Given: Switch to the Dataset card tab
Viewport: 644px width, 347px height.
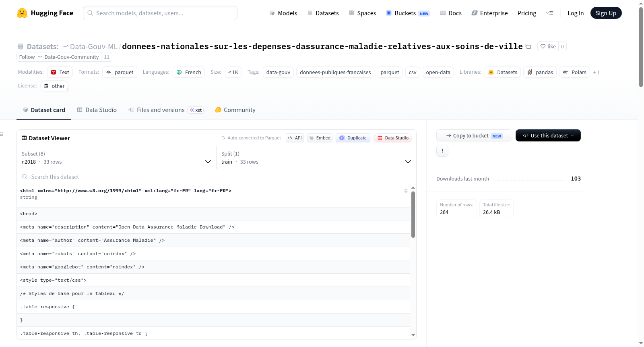Looking at the screenshot, I should click(x=43, y=110).
